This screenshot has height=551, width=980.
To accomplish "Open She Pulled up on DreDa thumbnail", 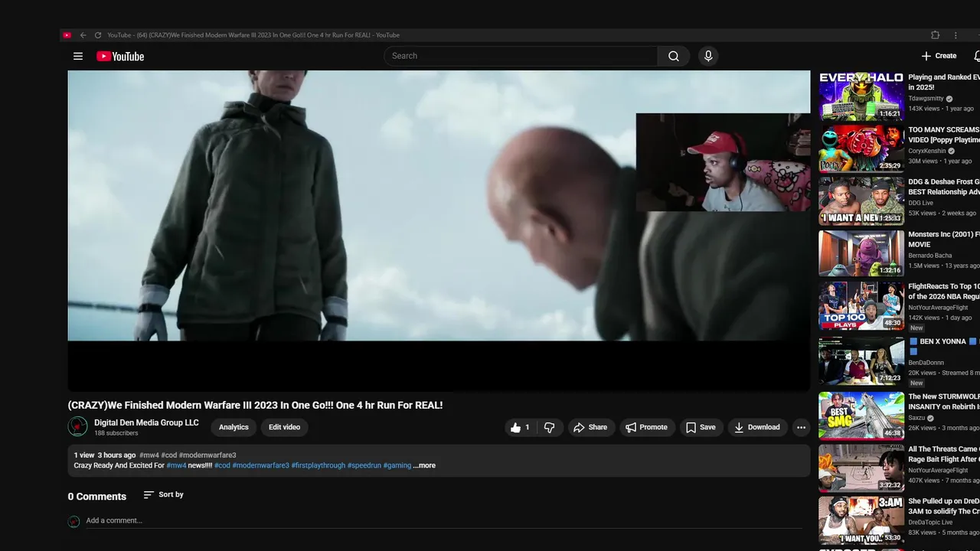I will point(861,520).
